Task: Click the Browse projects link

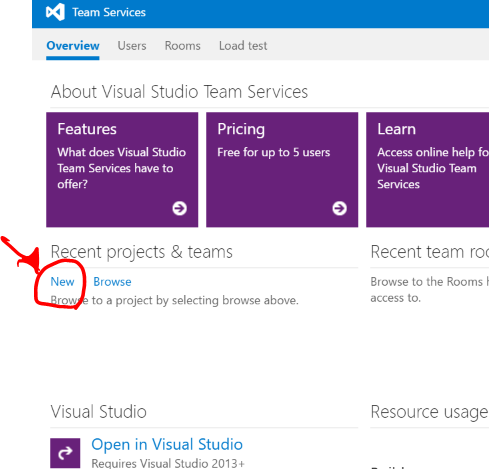Action: (x=112, y=282)
